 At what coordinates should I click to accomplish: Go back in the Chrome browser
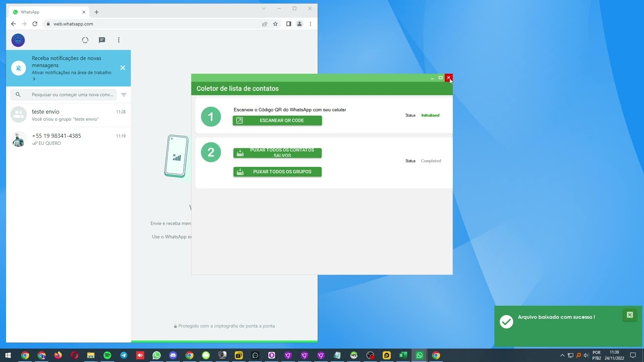(14, 24)
